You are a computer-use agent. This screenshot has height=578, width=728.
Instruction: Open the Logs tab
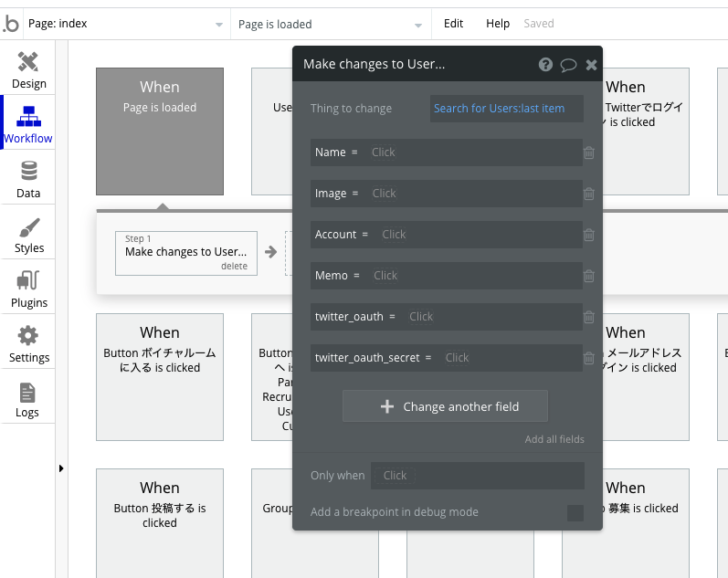[x=27, y=398]
